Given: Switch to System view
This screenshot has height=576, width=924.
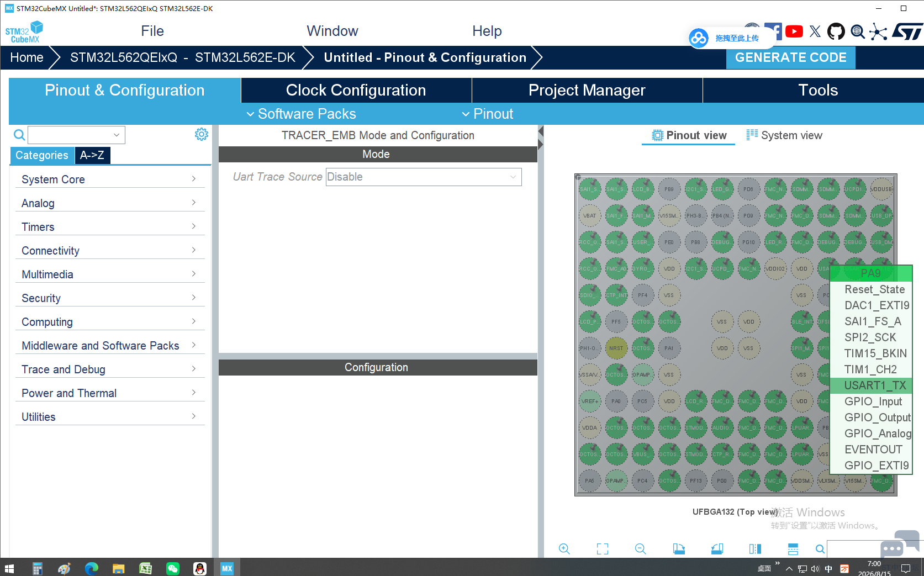Looking at the screenshot, I should [784, 135].
